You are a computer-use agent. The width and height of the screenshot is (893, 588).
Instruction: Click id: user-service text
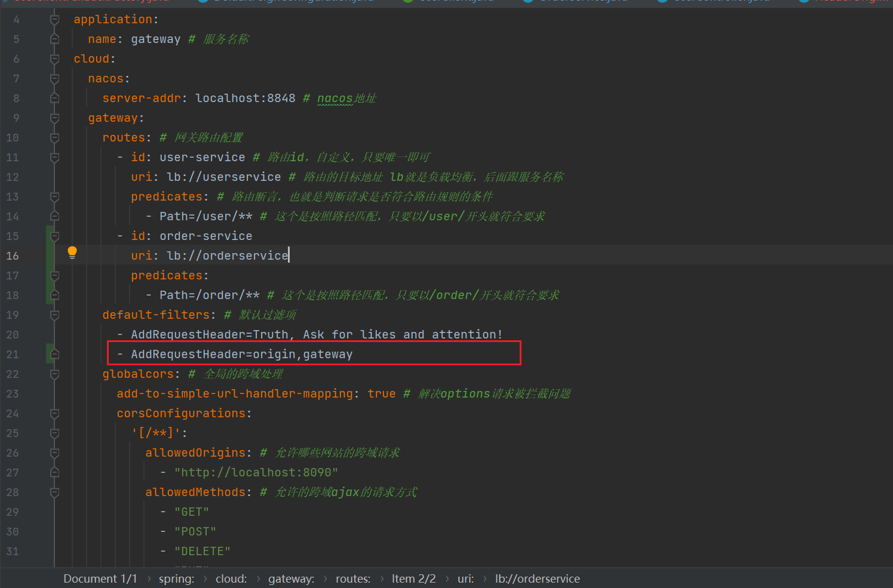[188, 158]
